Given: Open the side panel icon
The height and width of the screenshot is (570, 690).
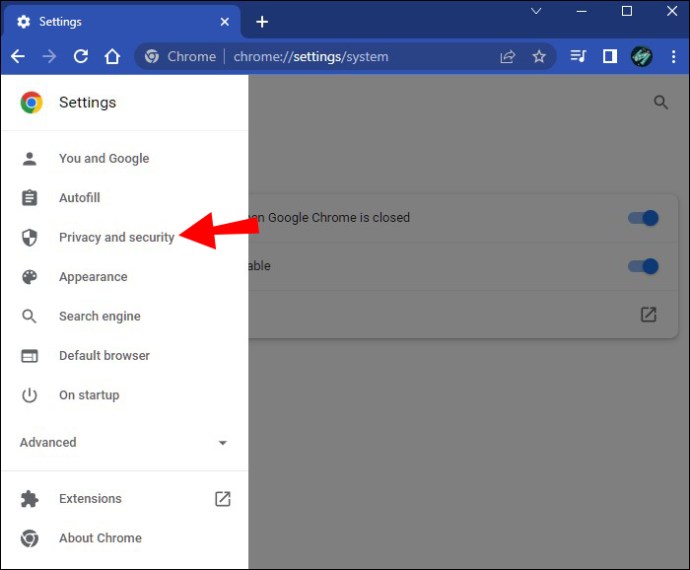Looking at the screenshot, I should (609, 56).
